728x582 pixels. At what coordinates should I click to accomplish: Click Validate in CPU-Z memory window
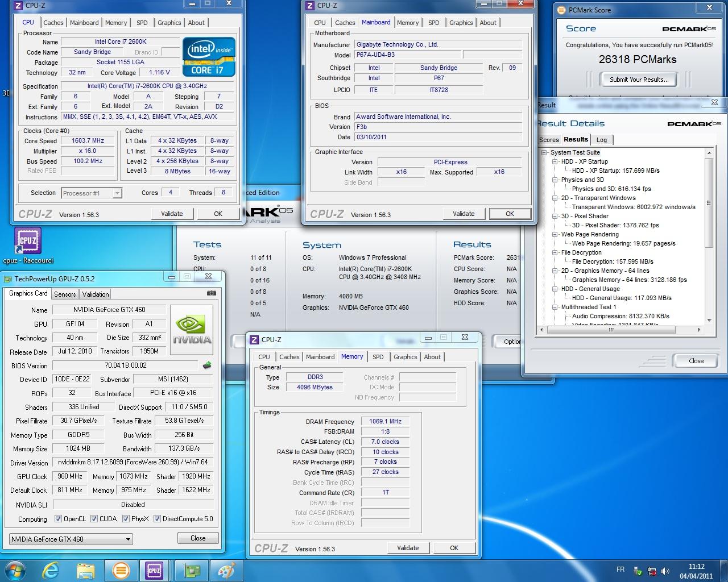408,548
